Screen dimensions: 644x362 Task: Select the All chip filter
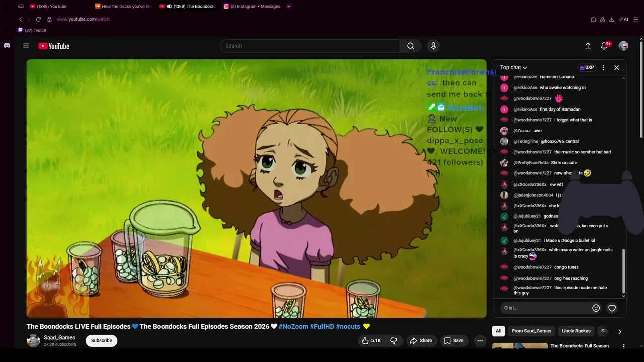498,331
